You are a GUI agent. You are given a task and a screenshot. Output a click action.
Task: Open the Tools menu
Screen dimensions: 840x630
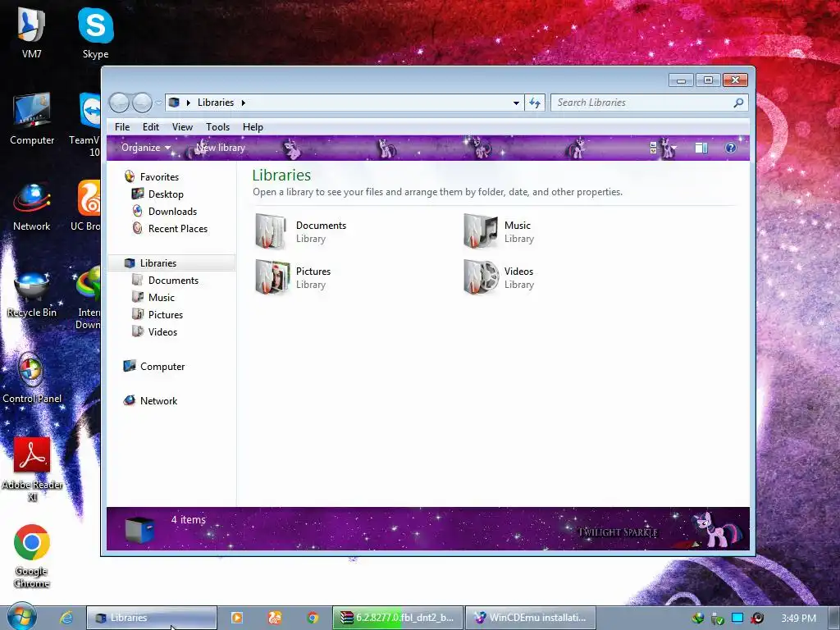[x=217, y=127]
